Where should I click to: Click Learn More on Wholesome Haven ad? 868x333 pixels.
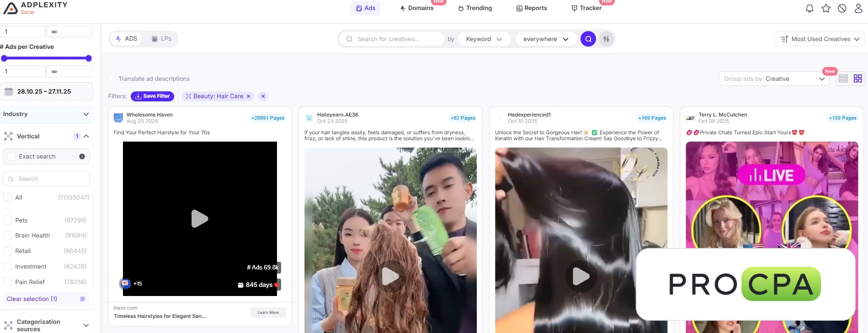point(268,312)
